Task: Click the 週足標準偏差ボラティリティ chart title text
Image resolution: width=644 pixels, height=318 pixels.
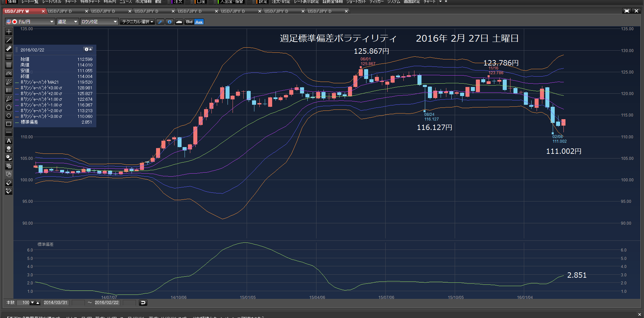Action: click(x=338, y=38)
